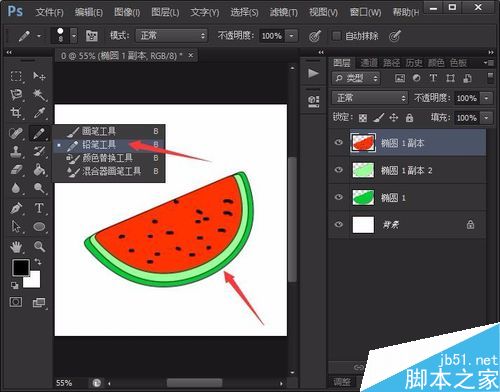The height and width of the screenshot is (392, 500).
Task: Open the 滤镜(T) menu
Action: pyautogui.click(x=284, y=13)
